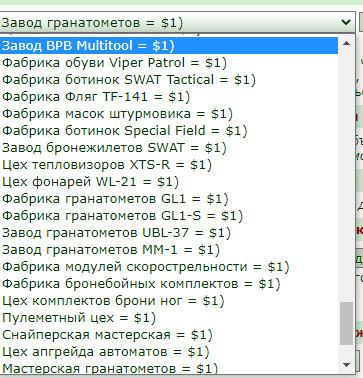
Task: Select Фабрика масок штурмовика
Action: [169, 114]
